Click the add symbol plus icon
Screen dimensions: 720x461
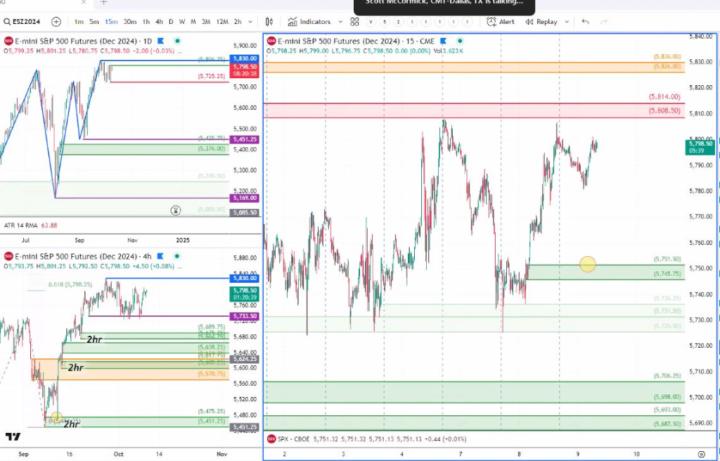click(x=56, y=21)
